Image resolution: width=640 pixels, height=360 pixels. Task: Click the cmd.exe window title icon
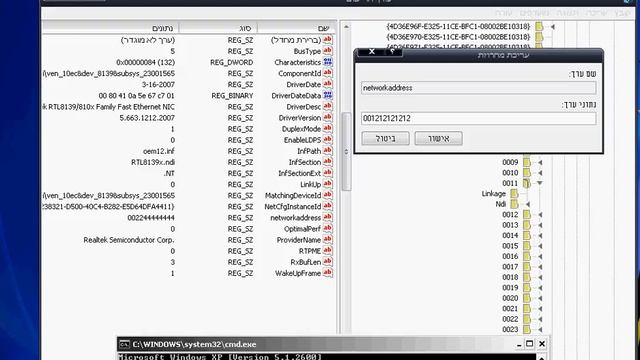pyautogui.click(x=124, y=344)
